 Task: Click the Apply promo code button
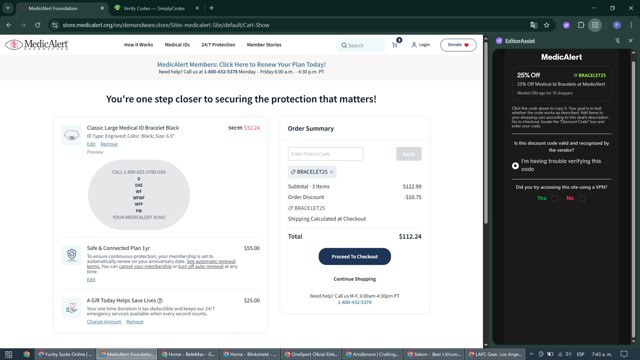(x=409, y=154)
